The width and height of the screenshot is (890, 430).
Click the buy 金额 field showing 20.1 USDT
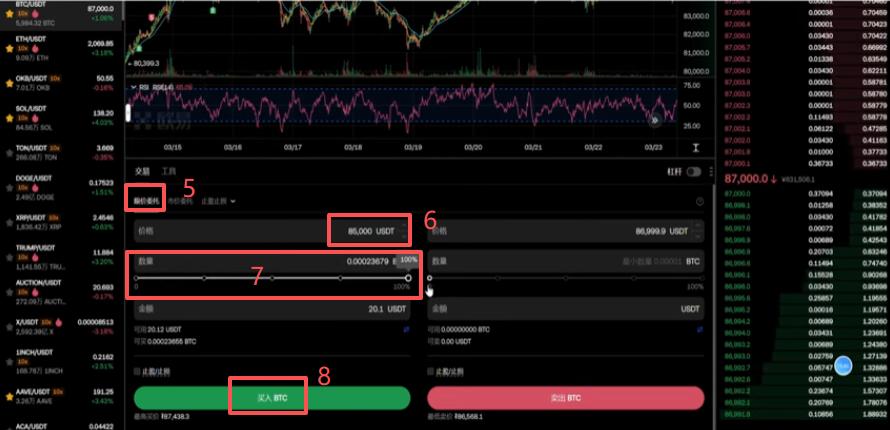click(272, 309)
